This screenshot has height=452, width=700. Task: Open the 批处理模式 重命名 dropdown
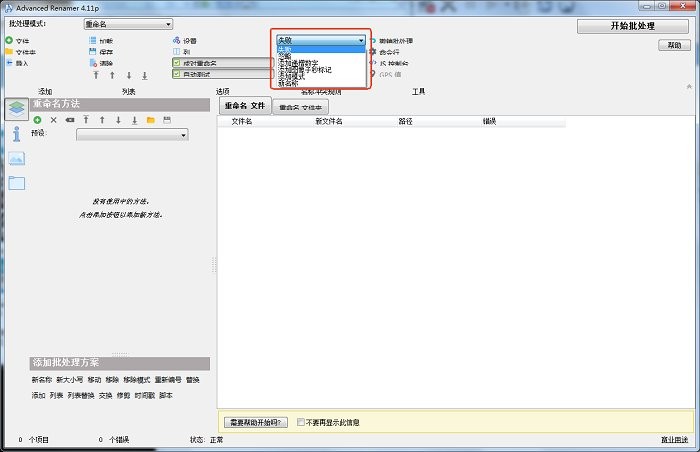[128, 24]
